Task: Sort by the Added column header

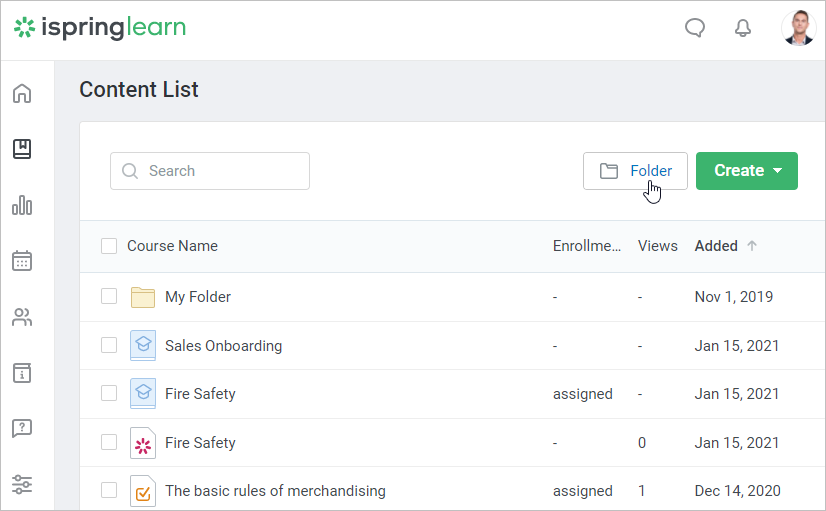Action: click(x=716, y=246)
